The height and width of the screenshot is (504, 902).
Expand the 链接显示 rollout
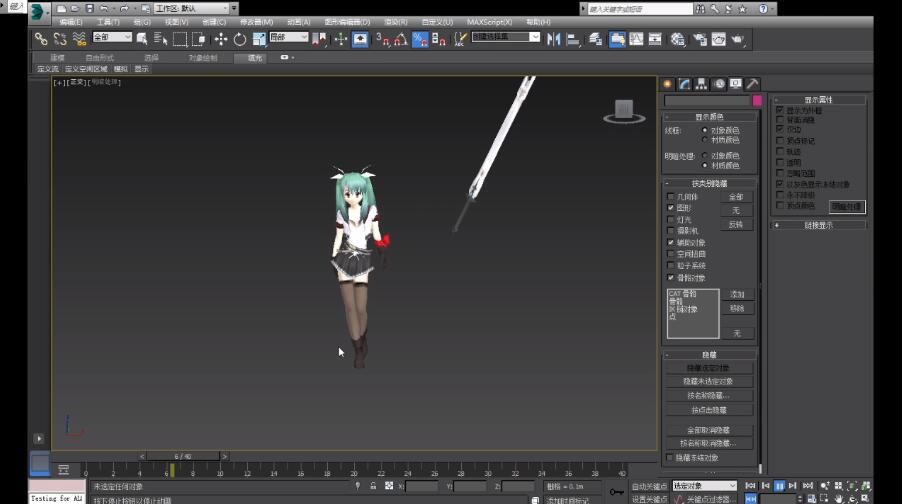point(819,225)
